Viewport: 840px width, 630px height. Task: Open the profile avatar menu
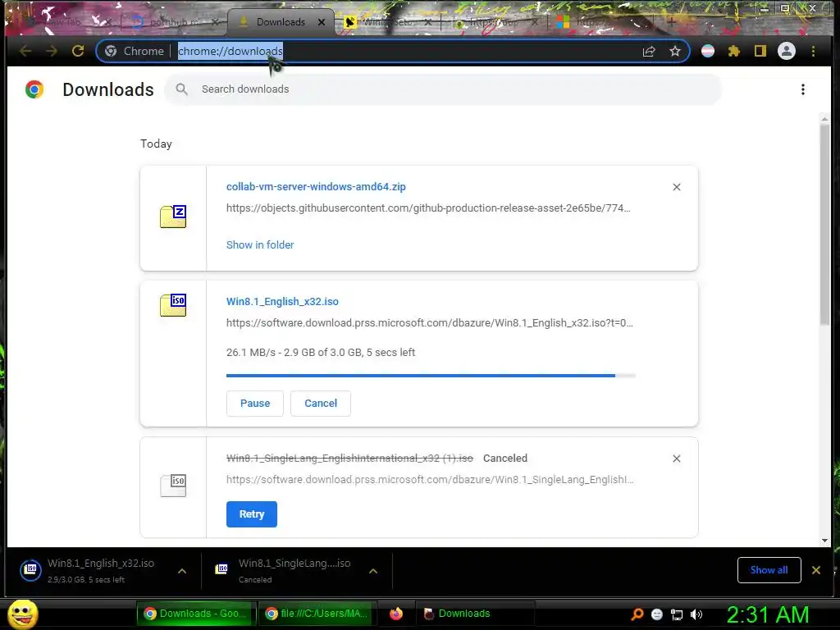787,51
